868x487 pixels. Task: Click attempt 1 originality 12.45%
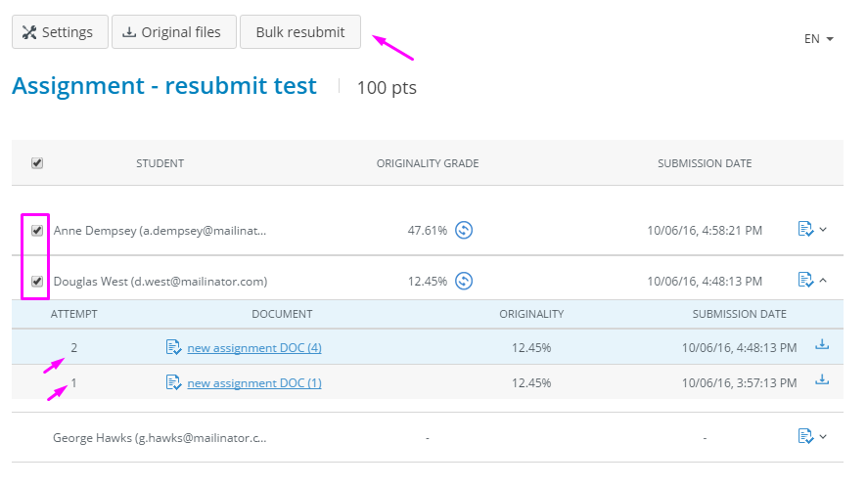coord(531,383)
